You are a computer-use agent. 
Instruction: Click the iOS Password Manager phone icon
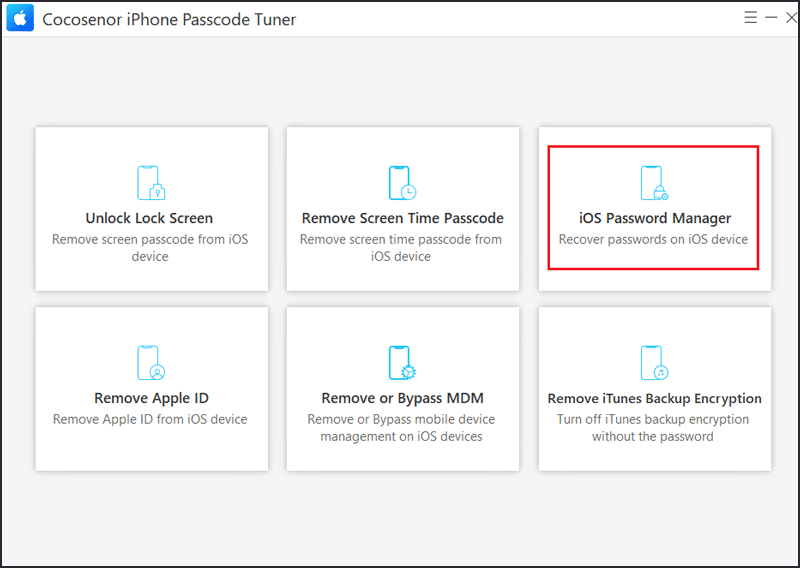click(x=655, y=183)
